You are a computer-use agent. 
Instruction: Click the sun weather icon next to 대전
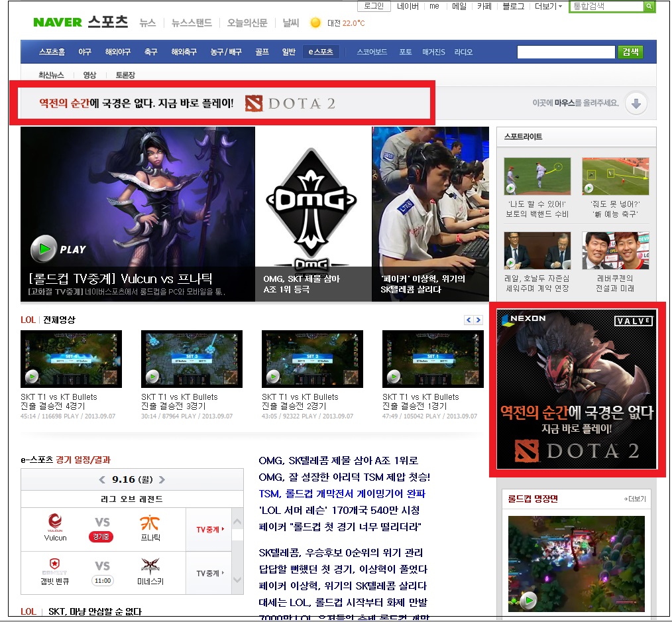coord(315,23)
